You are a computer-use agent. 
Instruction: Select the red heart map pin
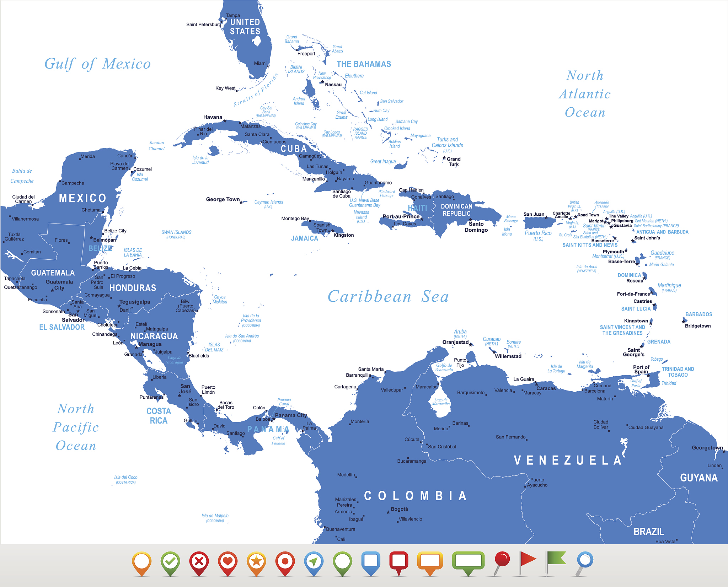(x=228, y=564)
